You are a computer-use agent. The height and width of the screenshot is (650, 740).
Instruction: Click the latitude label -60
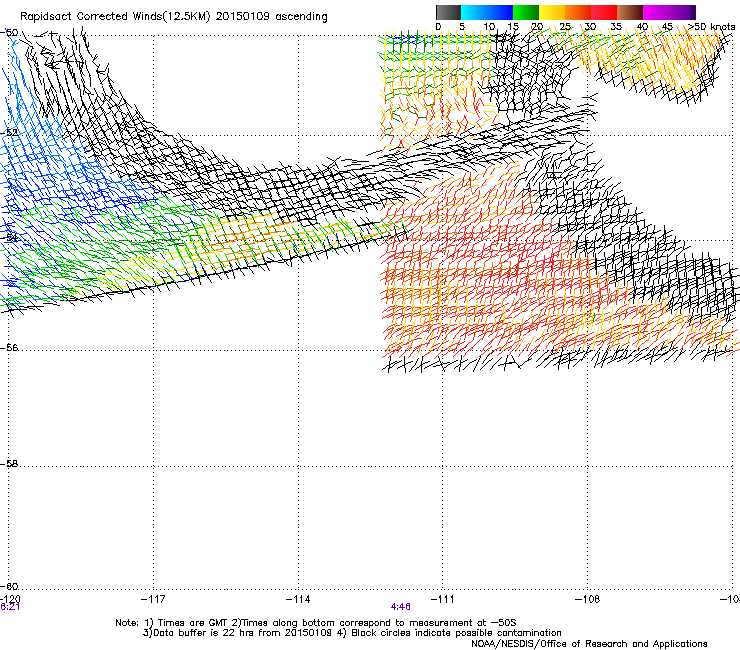(x=9, y=586)
